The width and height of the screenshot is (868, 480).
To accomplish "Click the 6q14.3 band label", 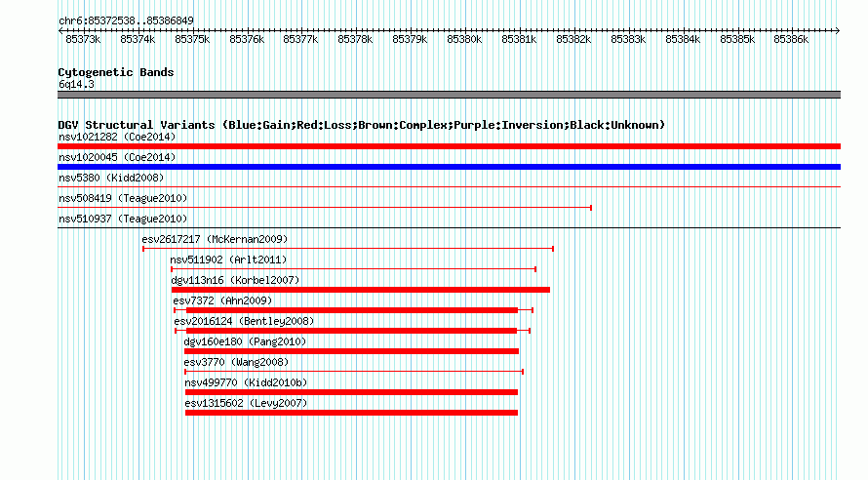I will click(x=76, y=85).
